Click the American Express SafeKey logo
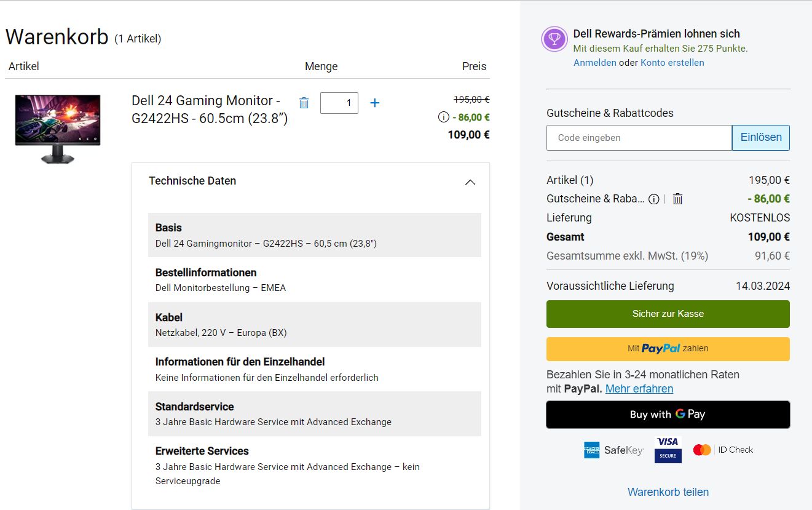 (x=613, y=450)
